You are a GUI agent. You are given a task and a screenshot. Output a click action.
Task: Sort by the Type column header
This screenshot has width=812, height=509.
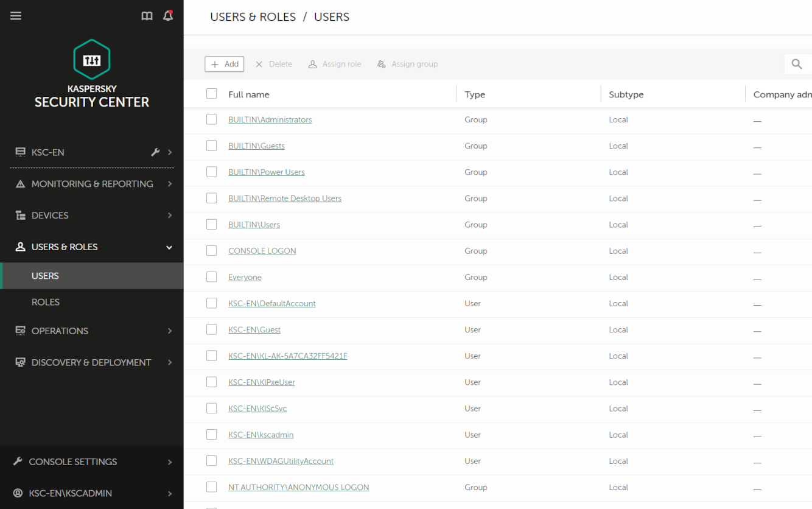tap(475, 94)
